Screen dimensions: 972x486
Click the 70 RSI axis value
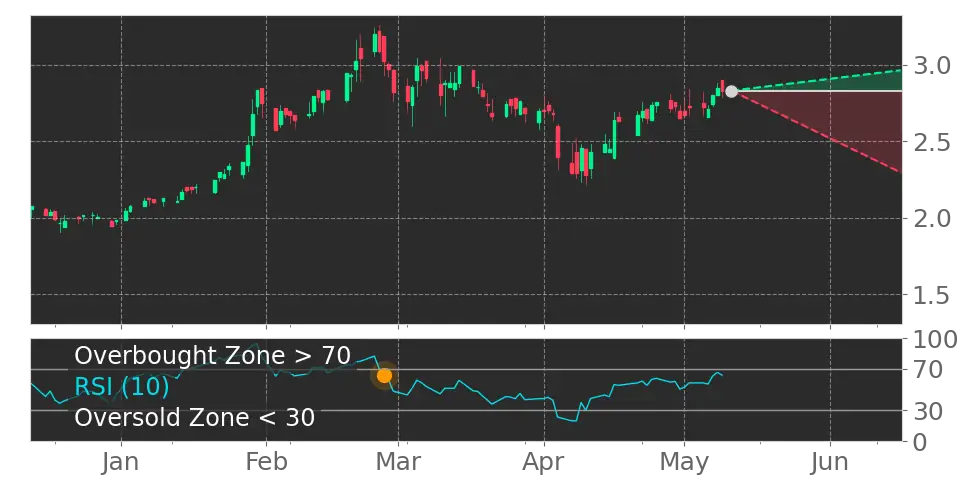[929, 370]
